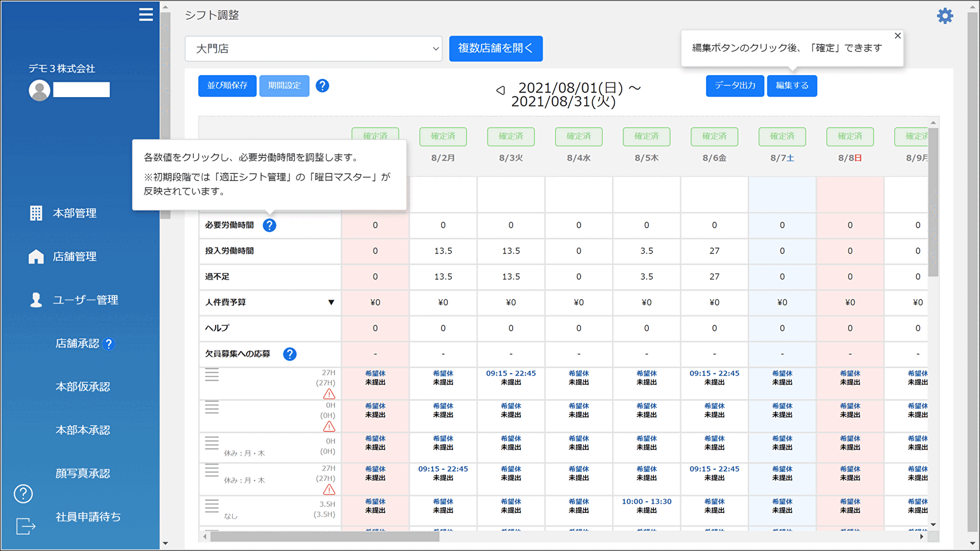Open the settings gear icon
Viewport: 980px width, 551px height.
pyautogui.click(x=945, y=16)
